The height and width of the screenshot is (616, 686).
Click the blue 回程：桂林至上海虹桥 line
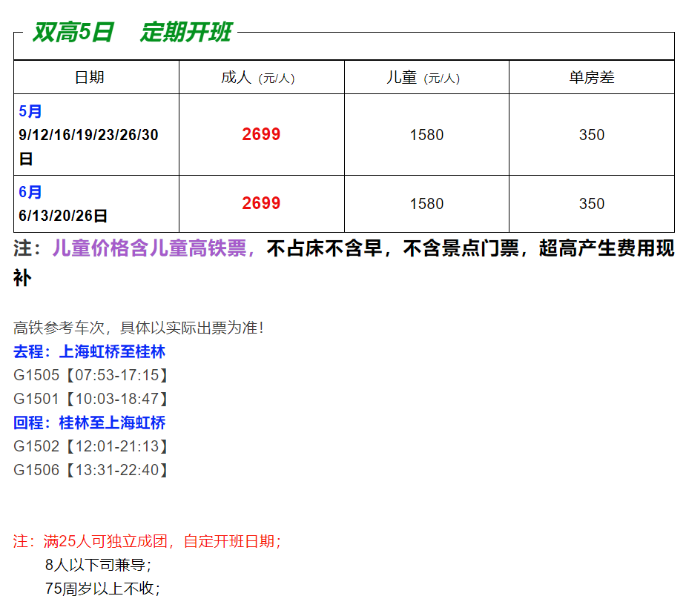(x=89, y=423)
